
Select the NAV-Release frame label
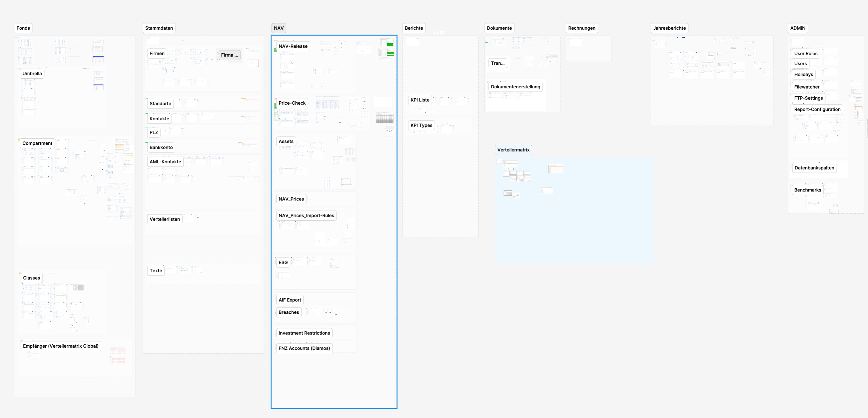(x=293, y=46)
